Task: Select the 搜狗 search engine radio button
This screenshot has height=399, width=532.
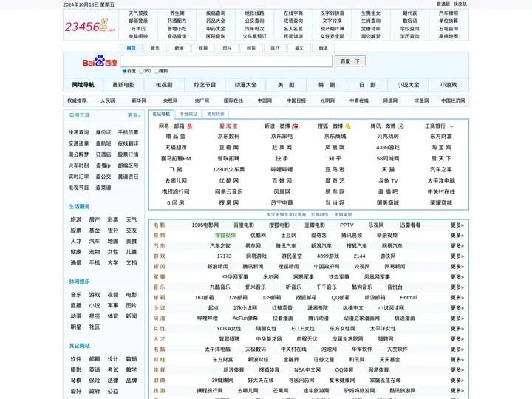Action: tap(156, 71)
